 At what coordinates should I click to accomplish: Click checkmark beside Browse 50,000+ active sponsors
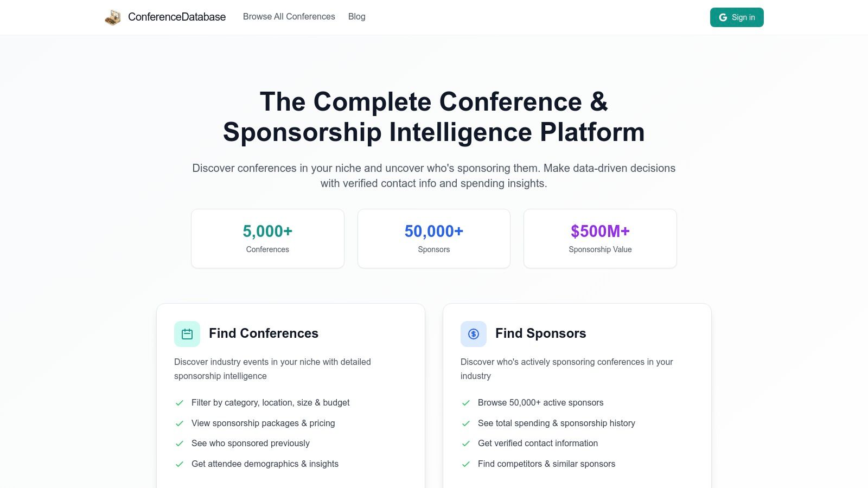click(x=466, y=403)
